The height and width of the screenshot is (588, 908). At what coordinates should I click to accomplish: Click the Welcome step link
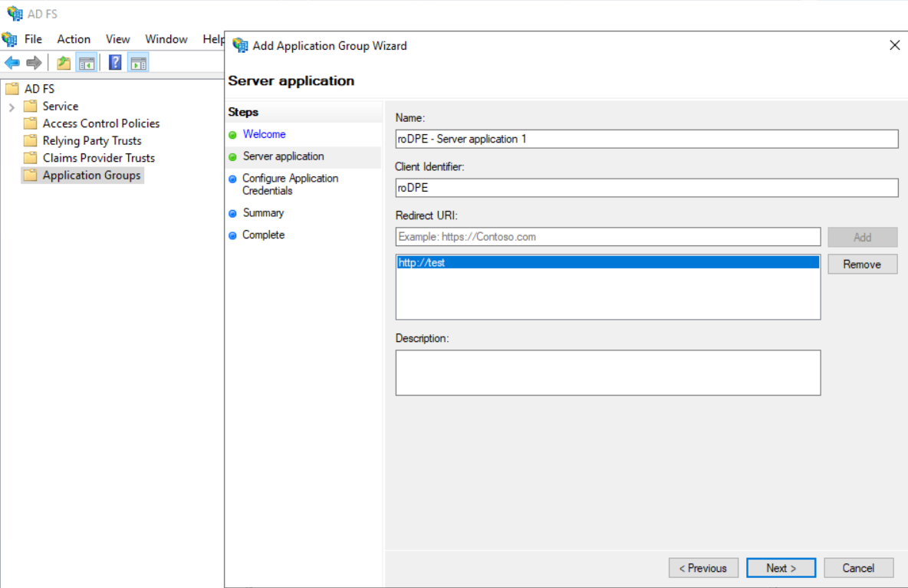coord(264,134)
